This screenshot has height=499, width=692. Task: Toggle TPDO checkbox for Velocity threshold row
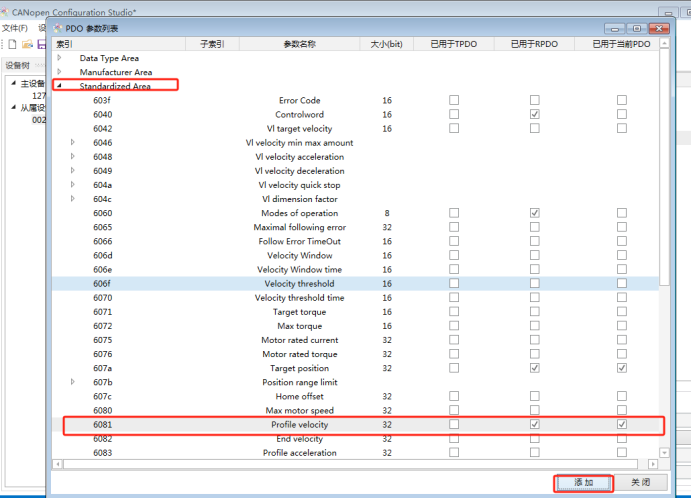click(454, 283)
